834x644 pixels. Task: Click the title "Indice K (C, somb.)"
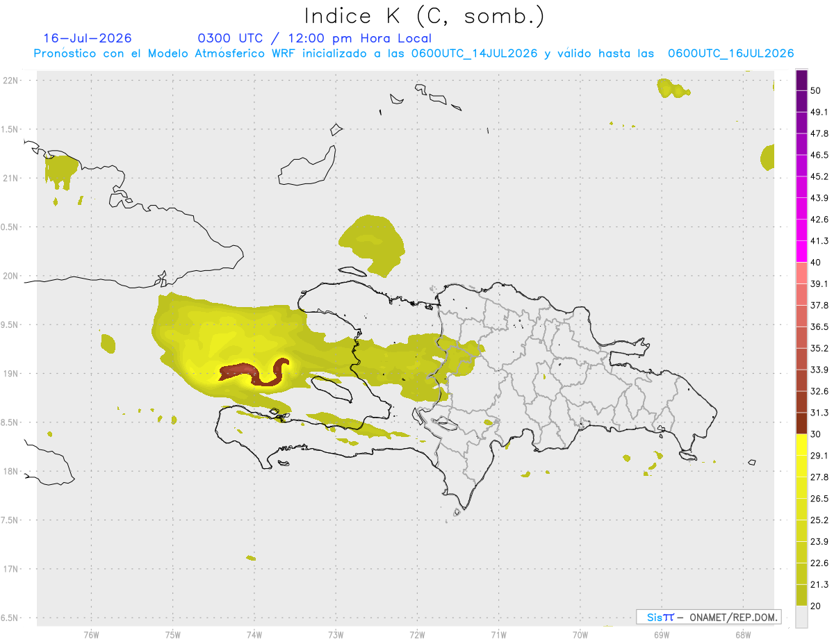pos(425,17)
